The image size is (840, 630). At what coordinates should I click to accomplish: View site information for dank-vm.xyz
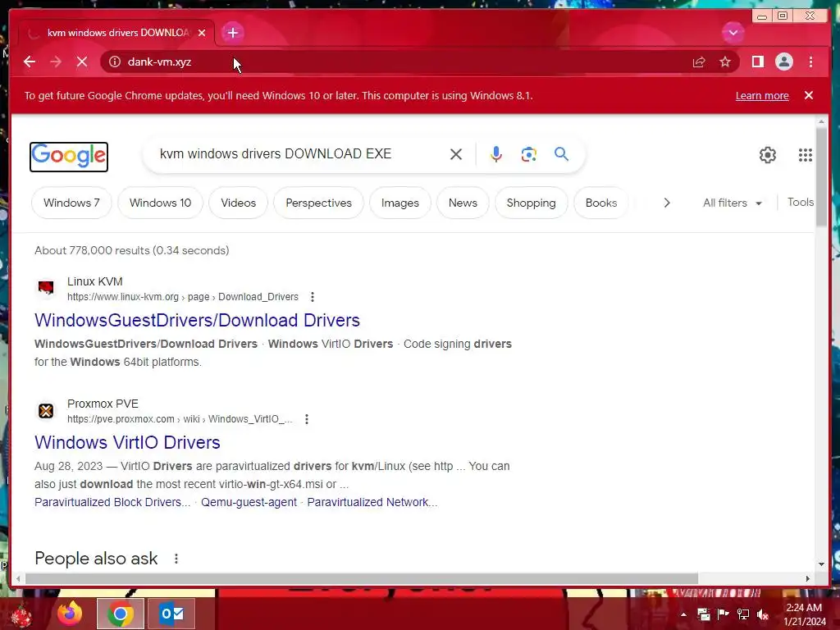pyautogui.click(x=115, y=62)
